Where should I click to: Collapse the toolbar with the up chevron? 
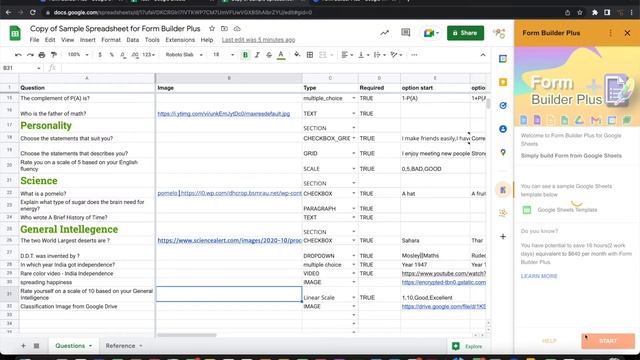483,55
